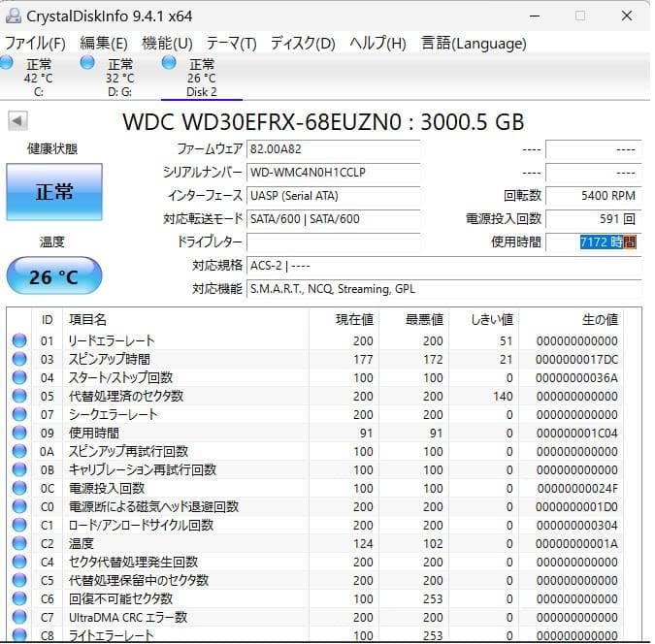Click status orb of row 05 代替処理済のセクタ数

19,396
